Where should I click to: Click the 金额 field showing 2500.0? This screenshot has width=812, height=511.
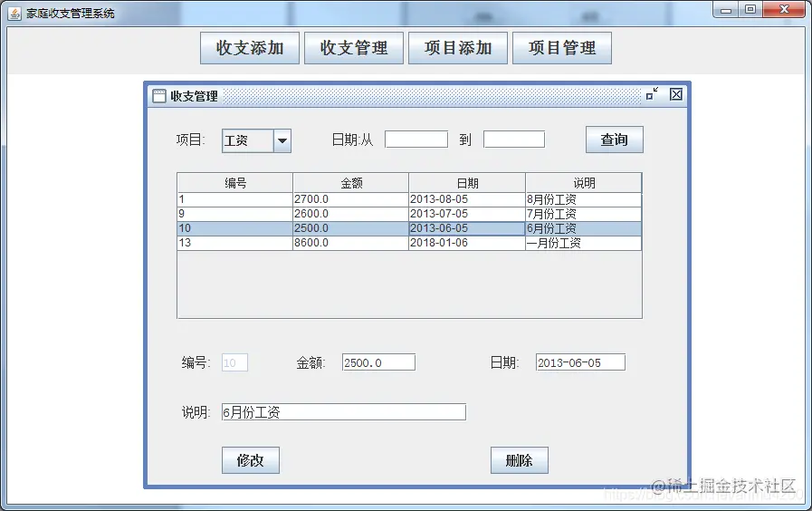point(378,362)
